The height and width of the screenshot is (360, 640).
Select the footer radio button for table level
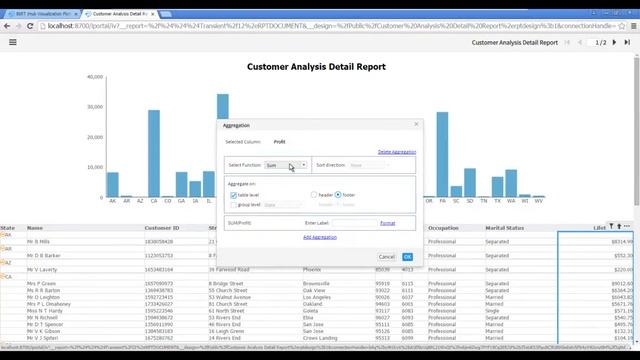tap(338, 195)
